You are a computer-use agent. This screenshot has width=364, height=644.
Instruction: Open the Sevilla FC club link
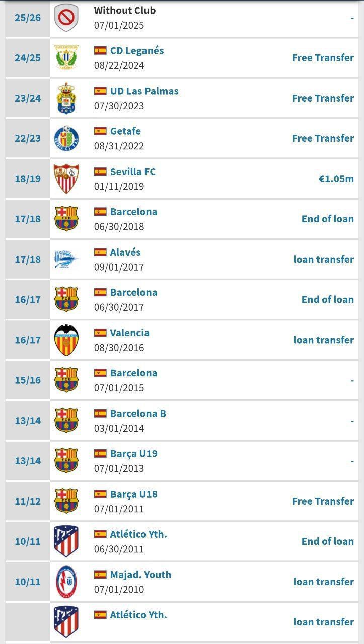coord(133,172)
